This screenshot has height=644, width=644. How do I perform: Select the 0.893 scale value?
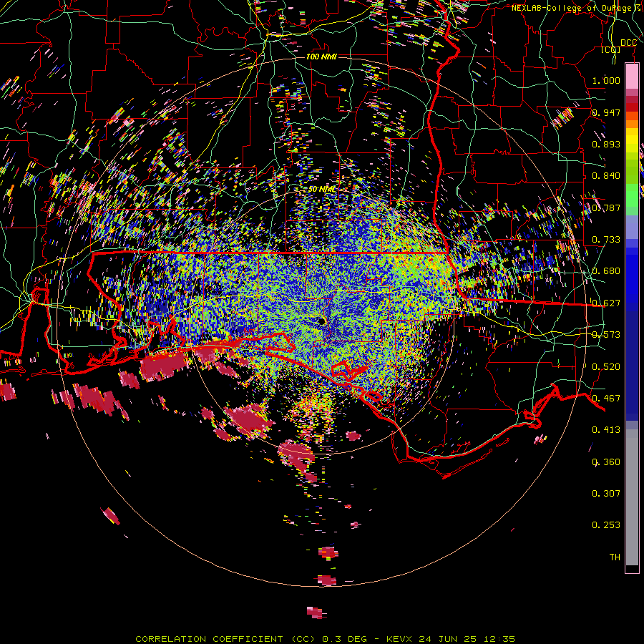tap(606, 144)
